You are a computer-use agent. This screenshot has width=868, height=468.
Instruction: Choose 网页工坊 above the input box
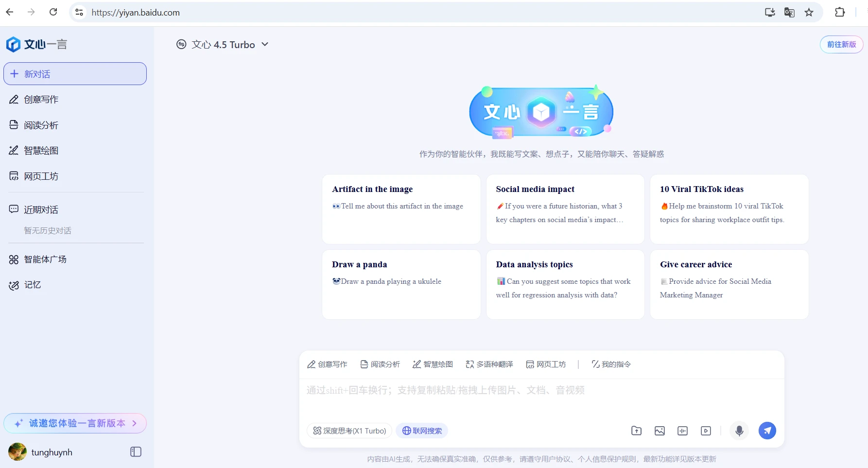[x=546, y=364]
